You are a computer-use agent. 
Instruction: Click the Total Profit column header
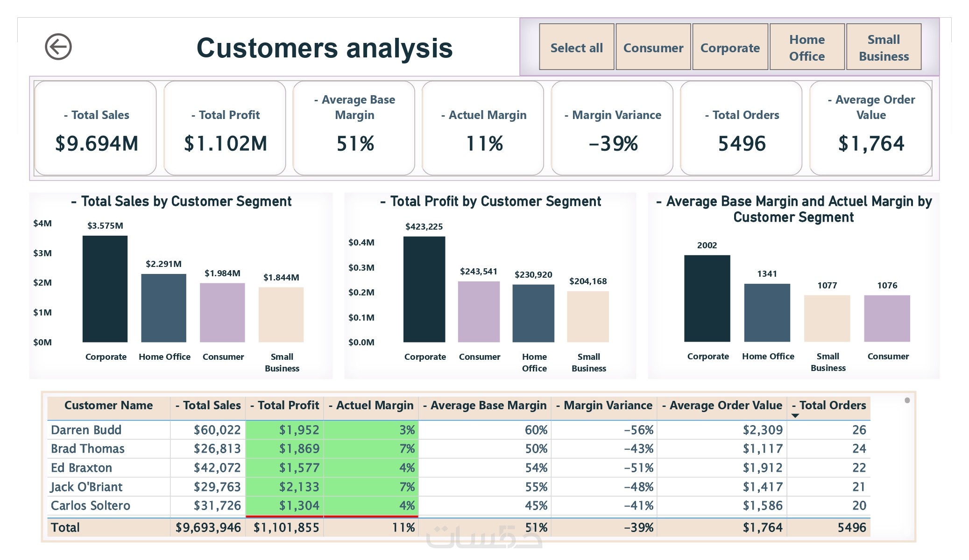pos(285,406)
